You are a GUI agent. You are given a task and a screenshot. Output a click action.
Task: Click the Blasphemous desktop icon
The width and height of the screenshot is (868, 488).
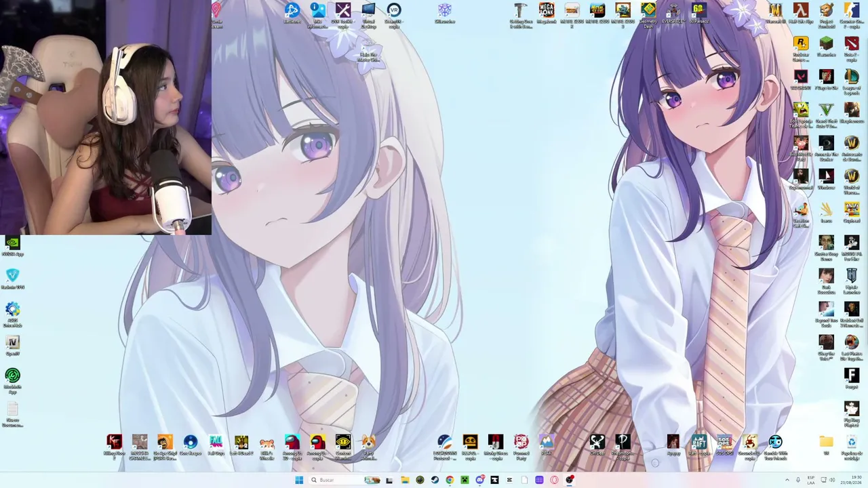point(852,114)
